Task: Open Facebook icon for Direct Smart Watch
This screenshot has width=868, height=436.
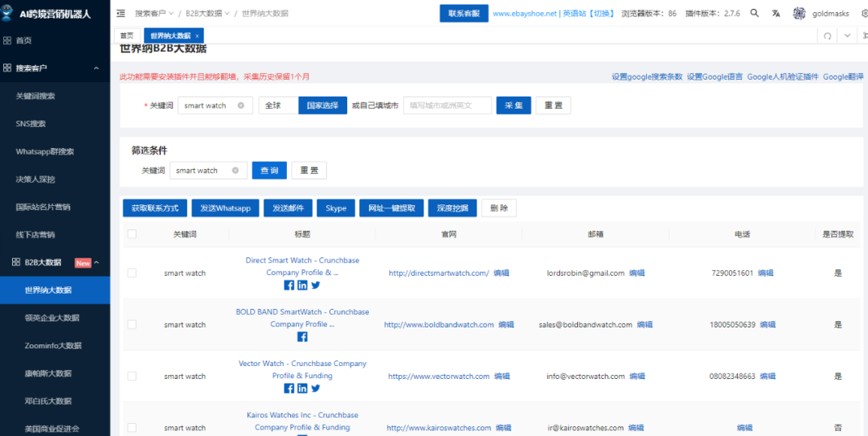Action: [289, 286]
